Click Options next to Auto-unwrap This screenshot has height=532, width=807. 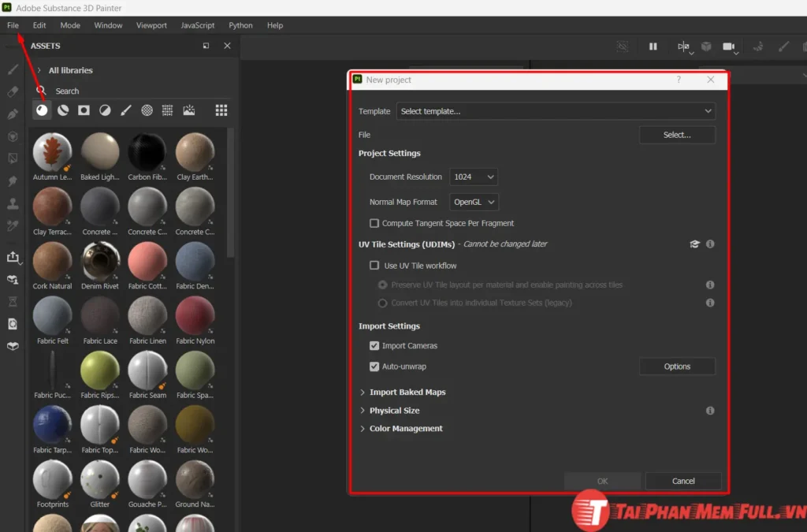(677, 366)
